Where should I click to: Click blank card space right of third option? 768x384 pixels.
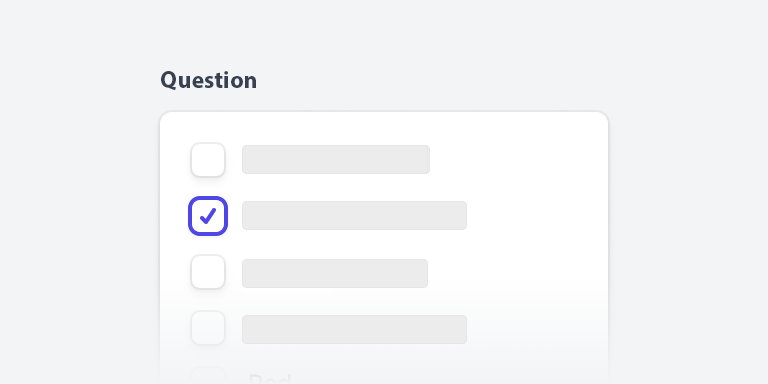pos(517,273)
